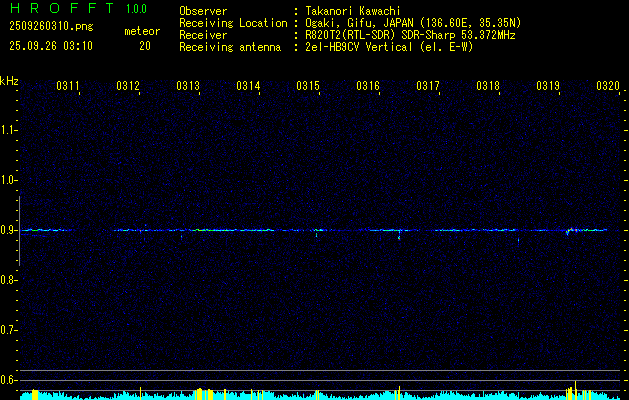Click the Receiving Location label

point(233,23)
